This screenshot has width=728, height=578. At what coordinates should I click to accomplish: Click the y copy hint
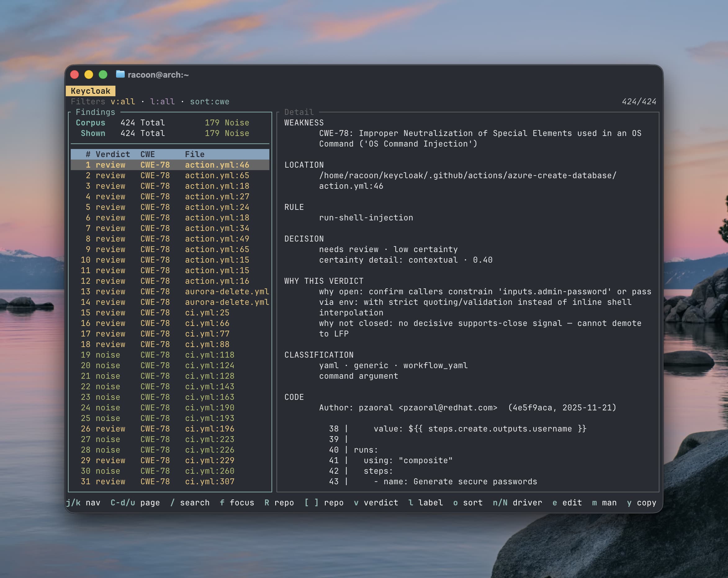pos(641,503)
